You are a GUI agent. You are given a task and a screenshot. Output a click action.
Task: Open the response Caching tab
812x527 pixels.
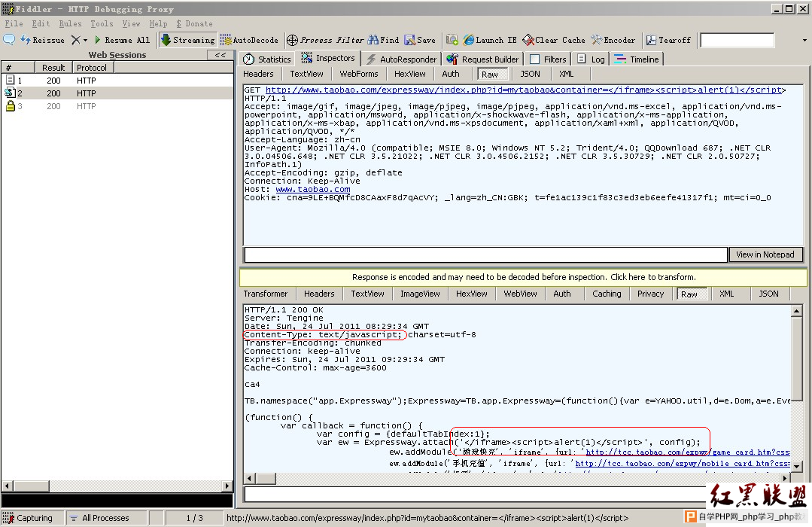607,294
